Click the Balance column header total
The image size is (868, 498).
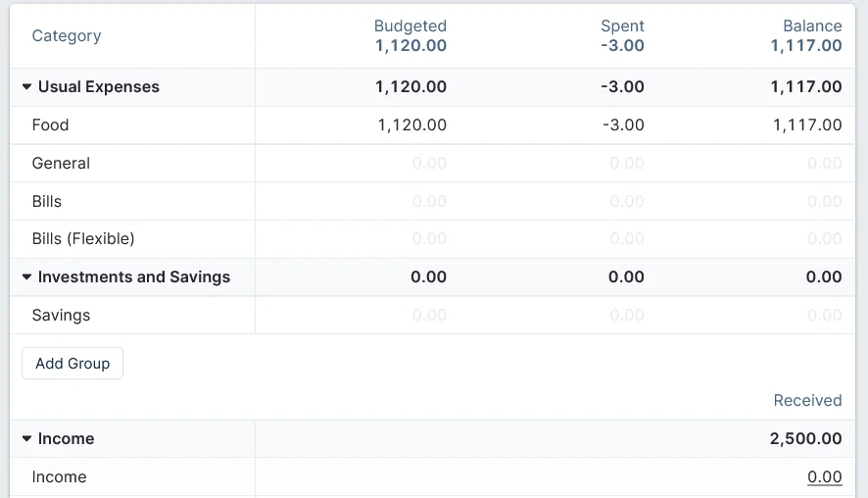pos(805,45)
